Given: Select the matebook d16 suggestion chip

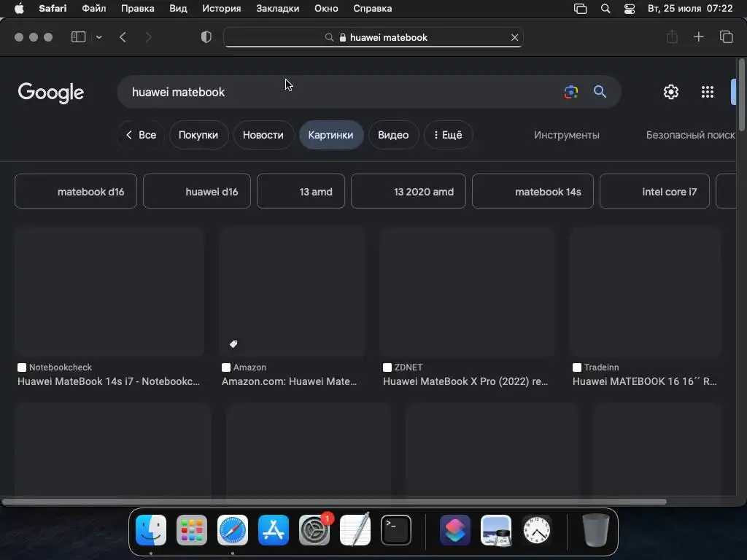Looking at the screenshot, I should [x=76, y=192].
